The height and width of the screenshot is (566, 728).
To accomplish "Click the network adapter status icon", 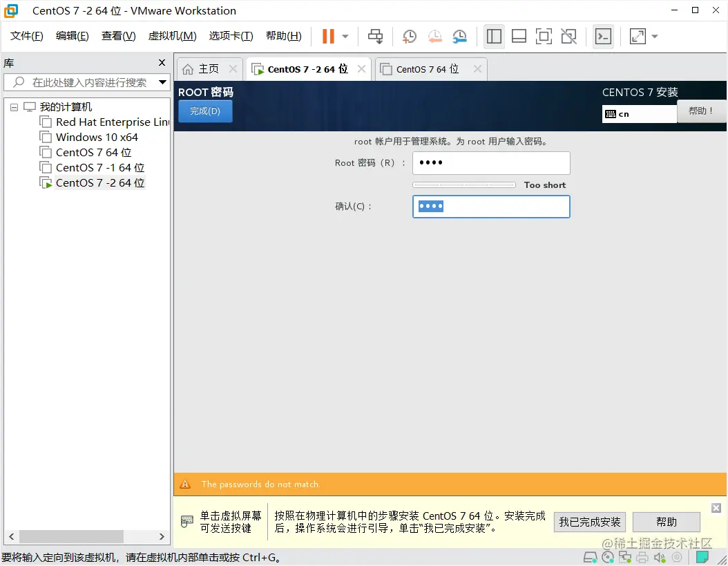I will point(625,557).
